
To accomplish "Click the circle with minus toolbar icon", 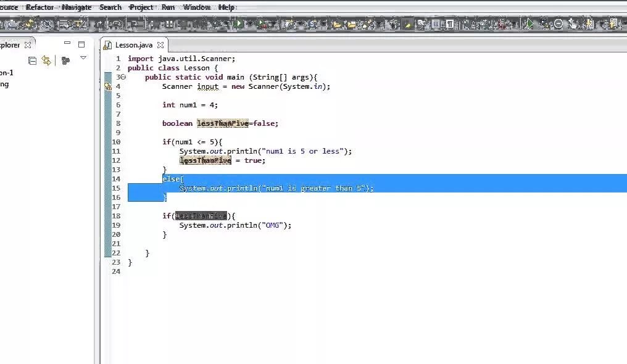I will tap(558, 24).
